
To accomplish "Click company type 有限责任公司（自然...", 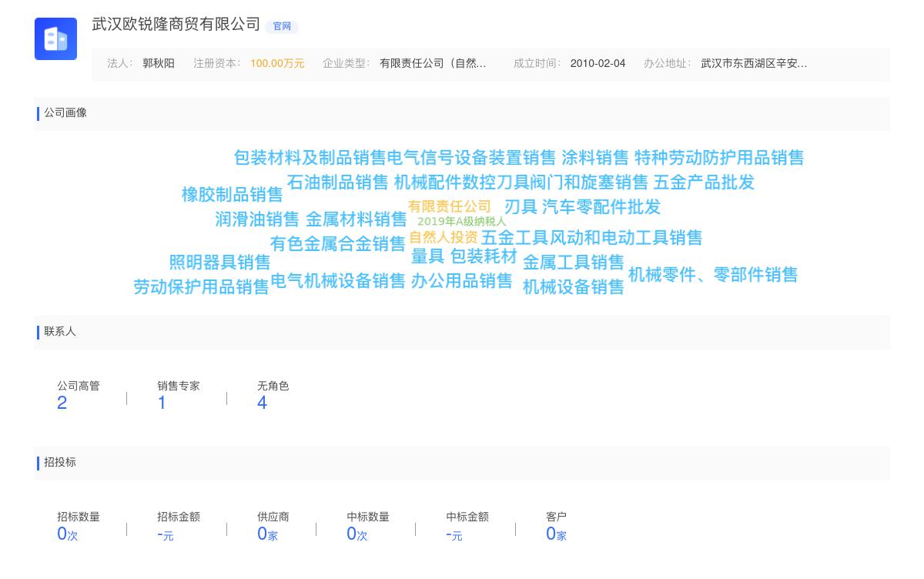I will pos(433,64).
